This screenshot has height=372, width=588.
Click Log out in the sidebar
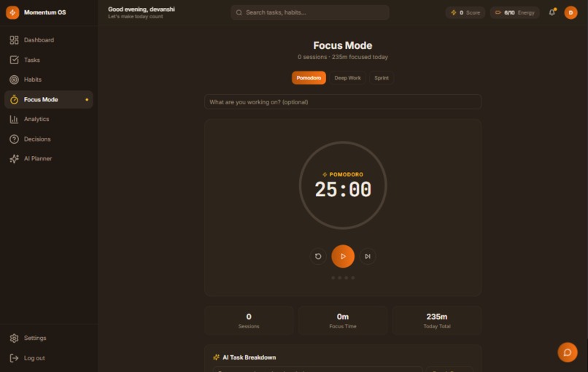tap(48, 358)
